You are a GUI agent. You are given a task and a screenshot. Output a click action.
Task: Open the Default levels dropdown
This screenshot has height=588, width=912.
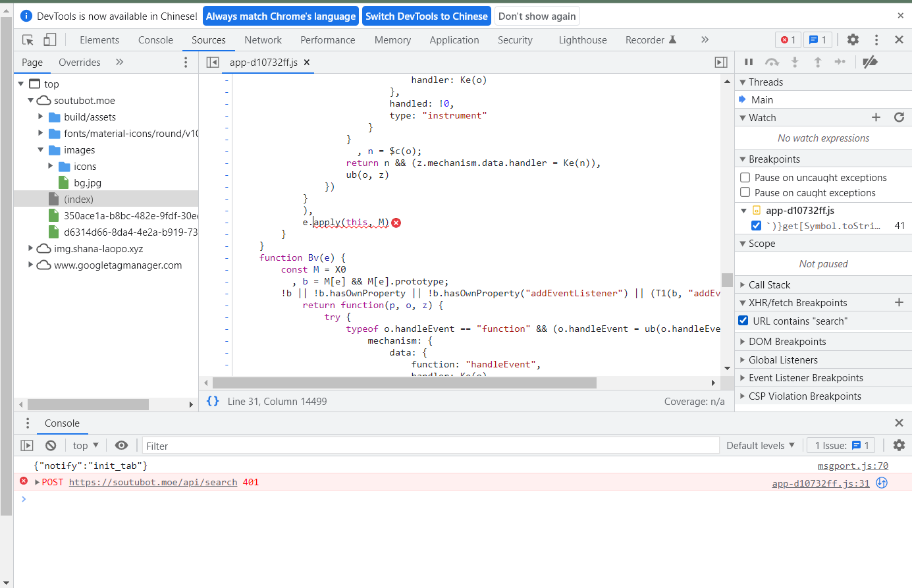pos(761,446)
